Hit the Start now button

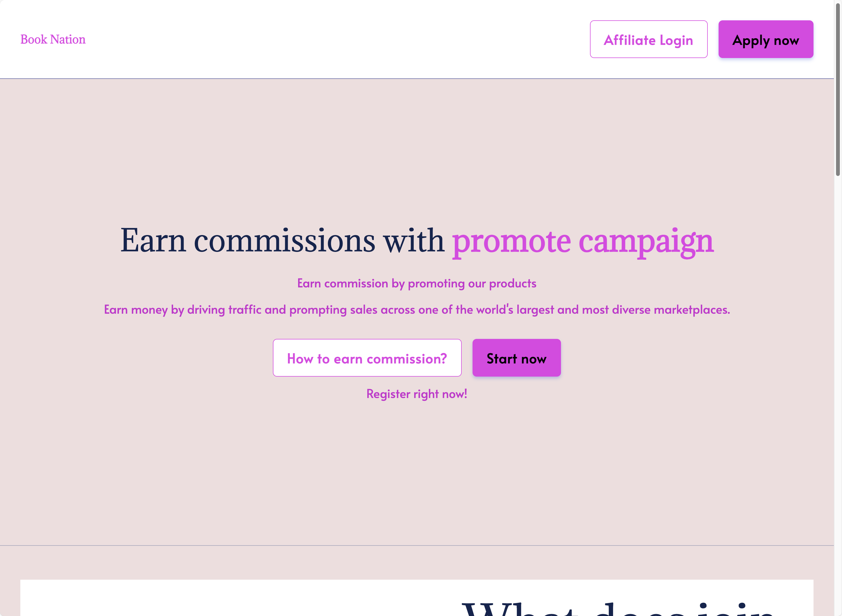coord(516,358)
